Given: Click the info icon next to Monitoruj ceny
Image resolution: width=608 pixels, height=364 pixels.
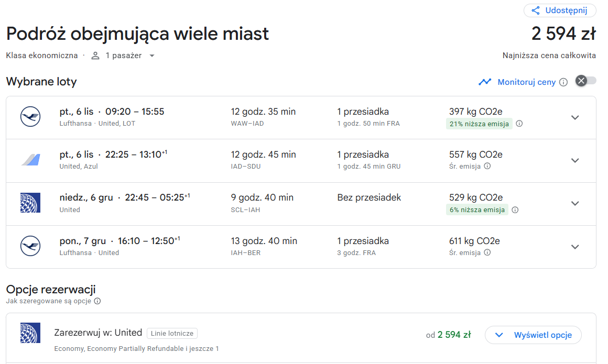Looking at the screenshot, I should coord(563,82).
